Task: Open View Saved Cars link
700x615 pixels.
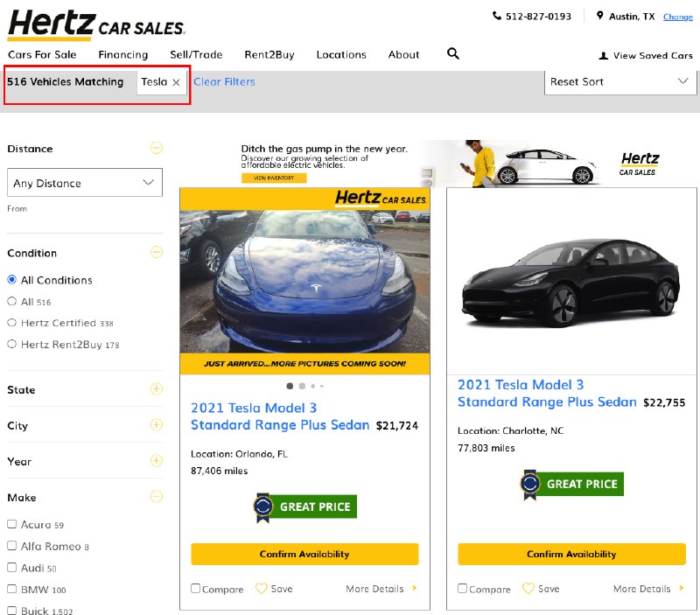Action: (x=653, y=56)
